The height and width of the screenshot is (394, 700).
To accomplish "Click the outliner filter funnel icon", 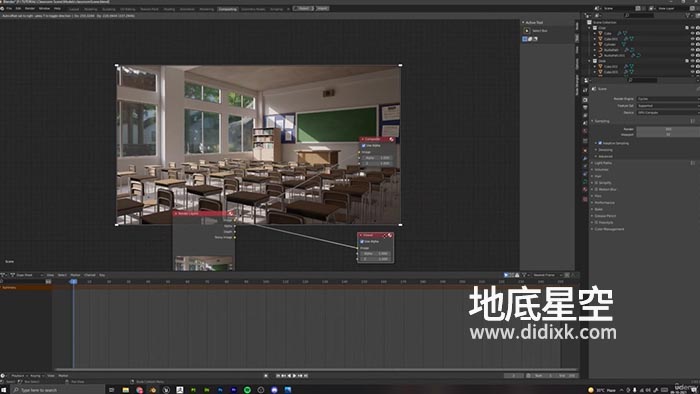I will (688, 15).
